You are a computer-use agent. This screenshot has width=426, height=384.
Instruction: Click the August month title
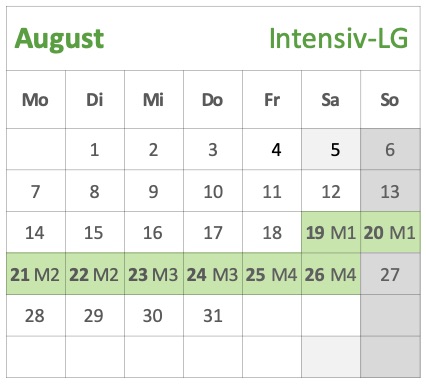pos(59,40)
